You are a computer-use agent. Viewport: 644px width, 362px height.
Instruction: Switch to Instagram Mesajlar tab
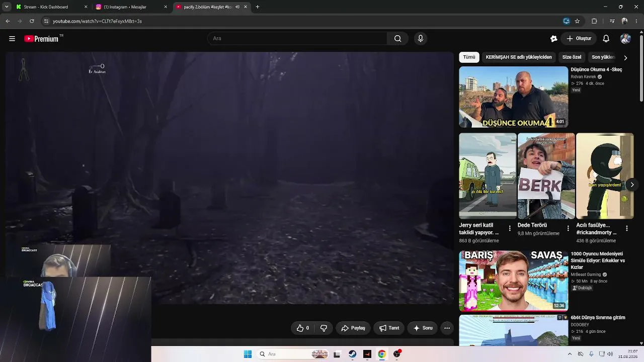click(x=131, y=7)
